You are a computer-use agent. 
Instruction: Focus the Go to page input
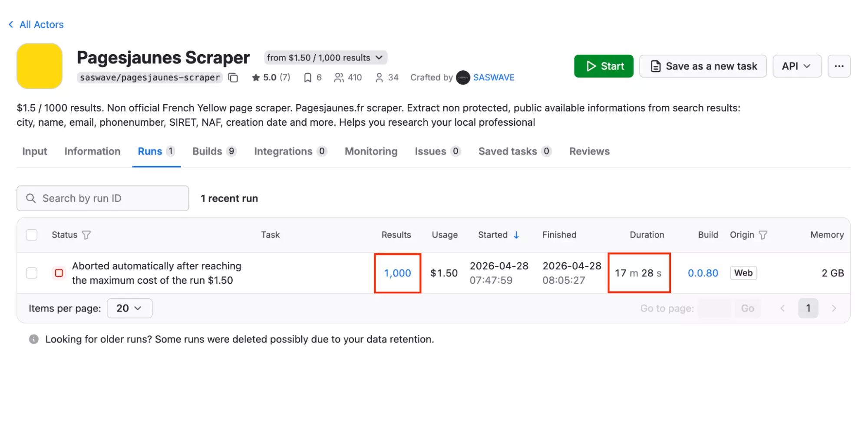(x=714, y=308)
